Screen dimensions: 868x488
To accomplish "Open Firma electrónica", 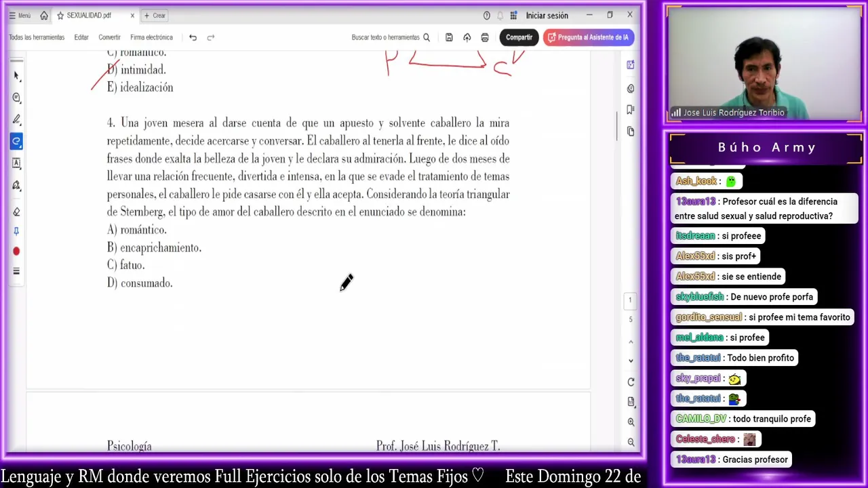I will (x=151, y=37).
